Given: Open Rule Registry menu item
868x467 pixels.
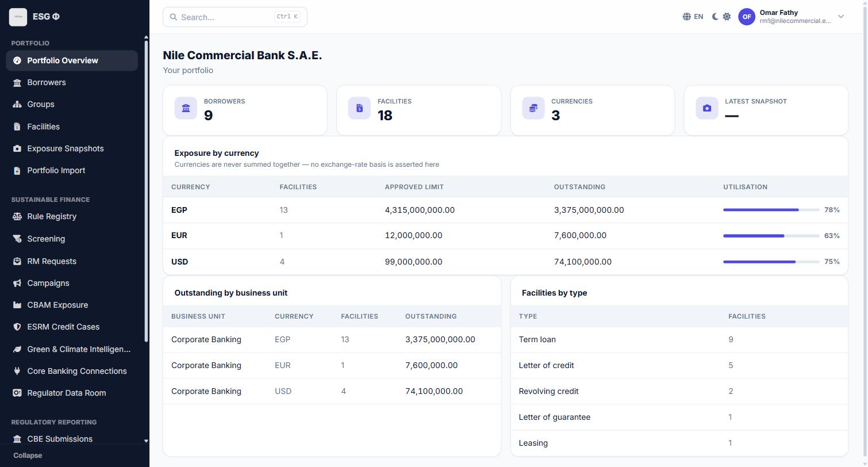Looking at the screenshot, I should click(x=72, y=216).
